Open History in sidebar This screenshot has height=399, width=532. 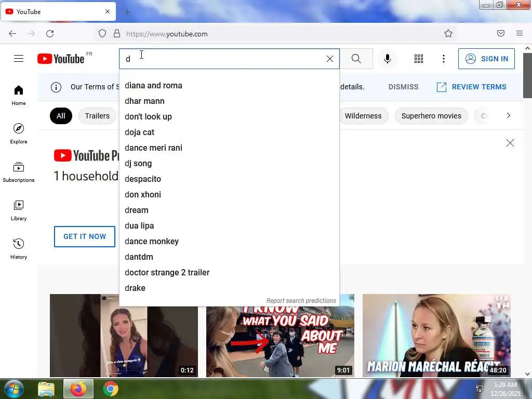pyautogui.click(x=19, y=249)
